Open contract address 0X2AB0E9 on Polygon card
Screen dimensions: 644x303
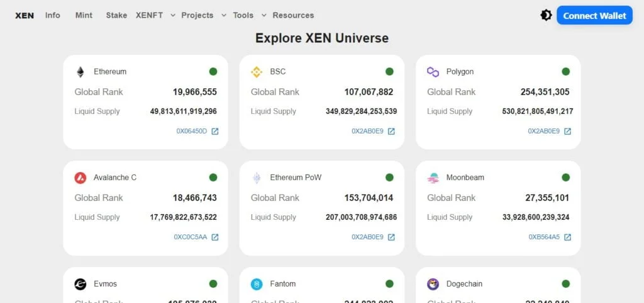pos(544,132)
